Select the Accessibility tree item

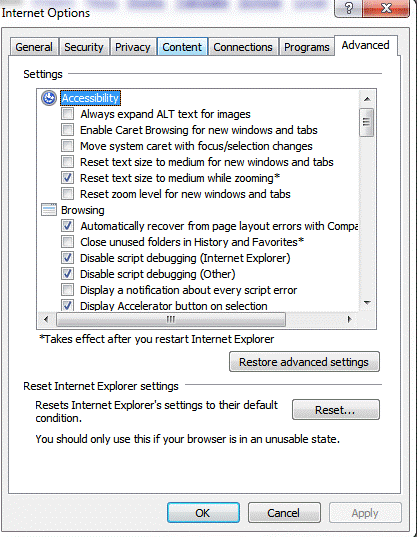[90, 98]
